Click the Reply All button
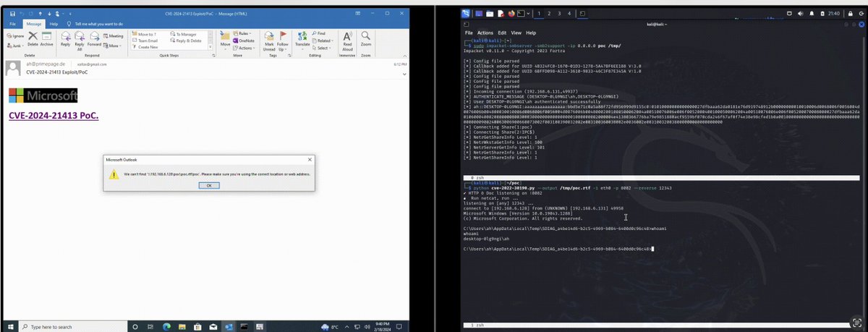 [80, 40]
